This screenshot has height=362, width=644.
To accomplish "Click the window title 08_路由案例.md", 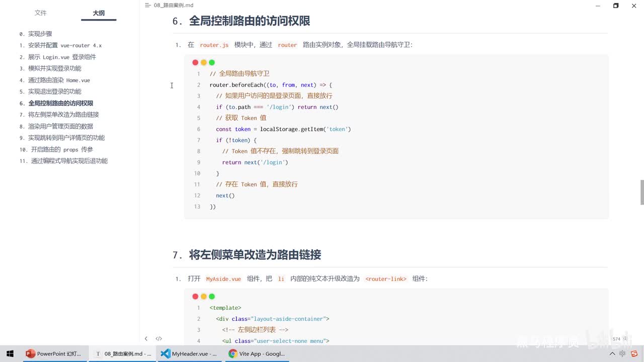I will [x=174, y=6].
